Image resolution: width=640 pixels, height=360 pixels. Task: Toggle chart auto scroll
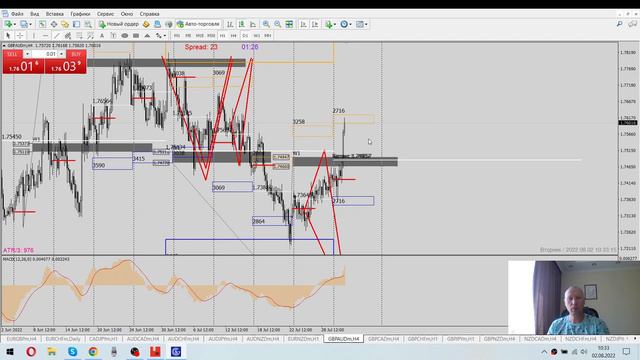(303, 24)
